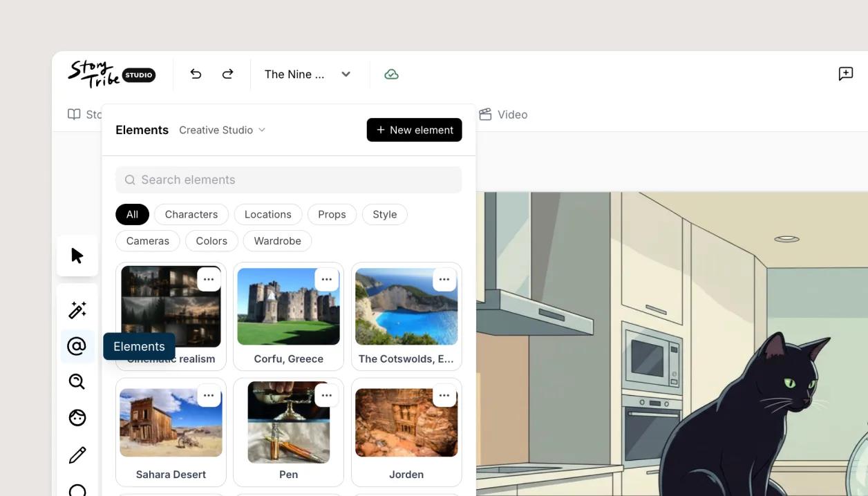Image resolution: width=868 pixels, height=496 pixels.
Task: Open options for Cinematic realism card
Action: [209, 280]
